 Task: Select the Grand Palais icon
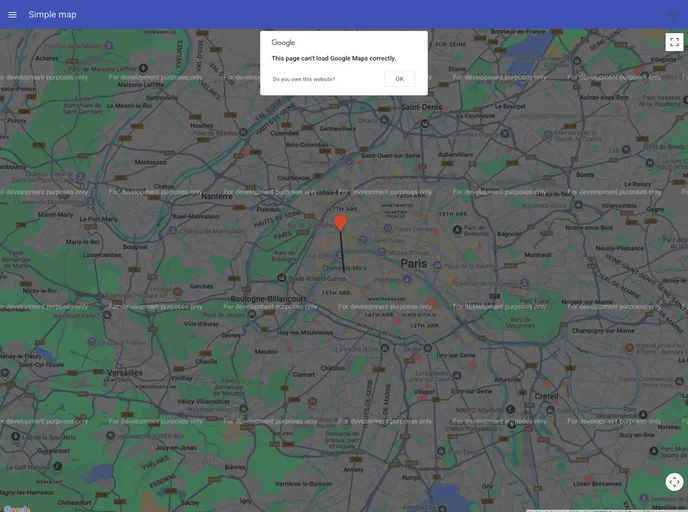click(x=363, y=240)
